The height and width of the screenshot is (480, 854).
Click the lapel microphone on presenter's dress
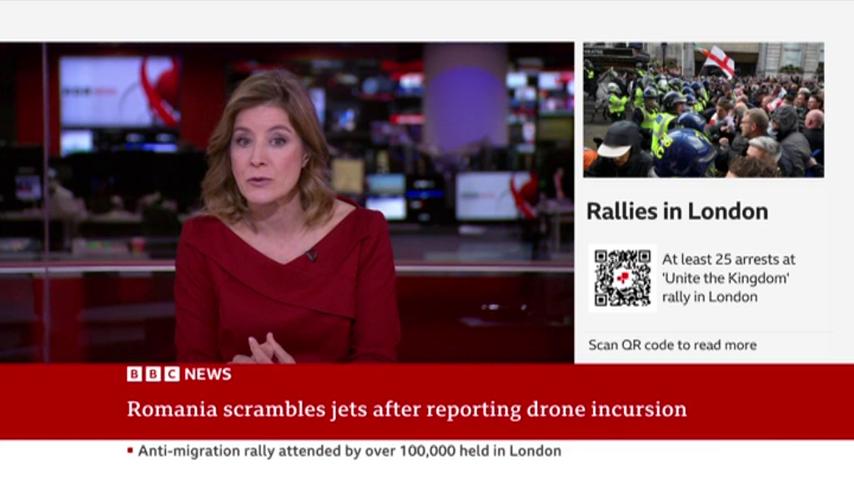tap(311, 254)
